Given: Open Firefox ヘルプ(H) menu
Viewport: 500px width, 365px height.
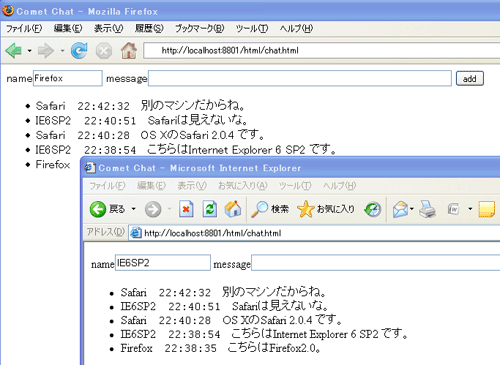Looking at the screenshot, I should click(x=296, y=29).
